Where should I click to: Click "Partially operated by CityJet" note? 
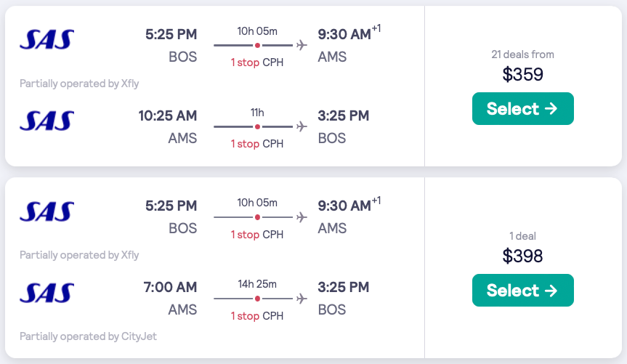88,336
